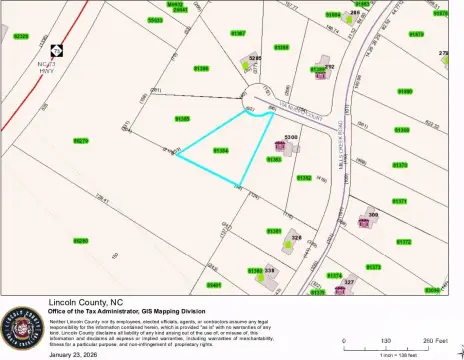Select parcel label 55033

155,20
